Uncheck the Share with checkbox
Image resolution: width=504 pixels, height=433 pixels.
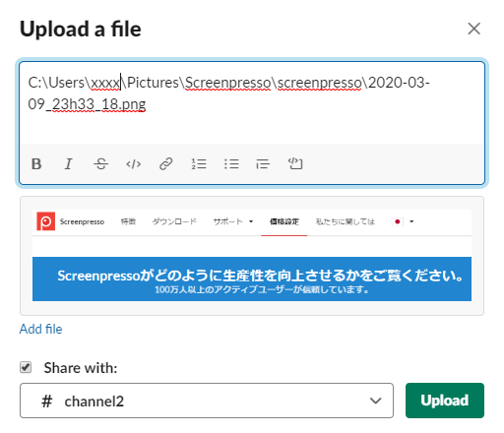(x=26, y=367)
